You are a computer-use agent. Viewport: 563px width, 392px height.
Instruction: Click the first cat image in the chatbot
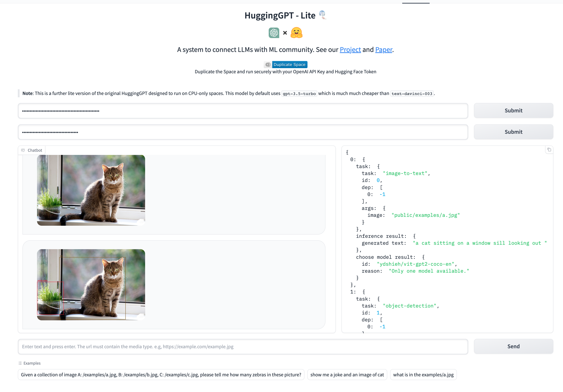click(x=91, y=190)
